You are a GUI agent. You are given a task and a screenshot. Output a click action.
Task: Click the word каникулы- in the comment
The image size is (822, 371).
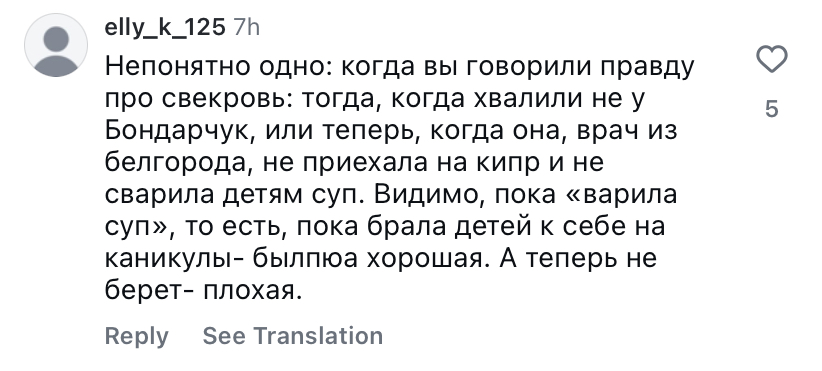[174, 260]
